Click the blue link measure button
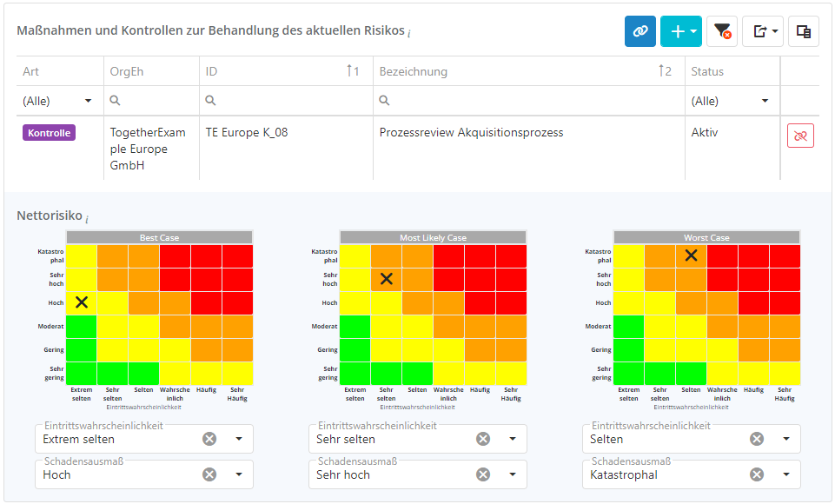835x504 pixels. point(640,31)
